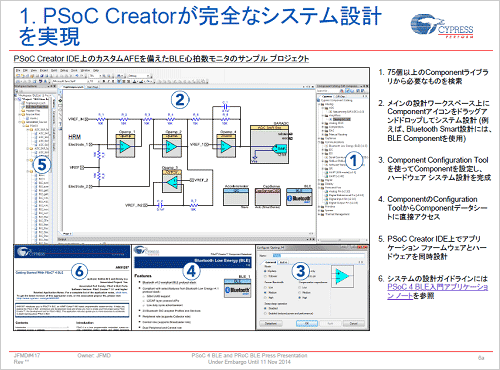Screen dimensions: 500x370
Task: Select the Opamp_1 component in the schematic
Action: 125,146
